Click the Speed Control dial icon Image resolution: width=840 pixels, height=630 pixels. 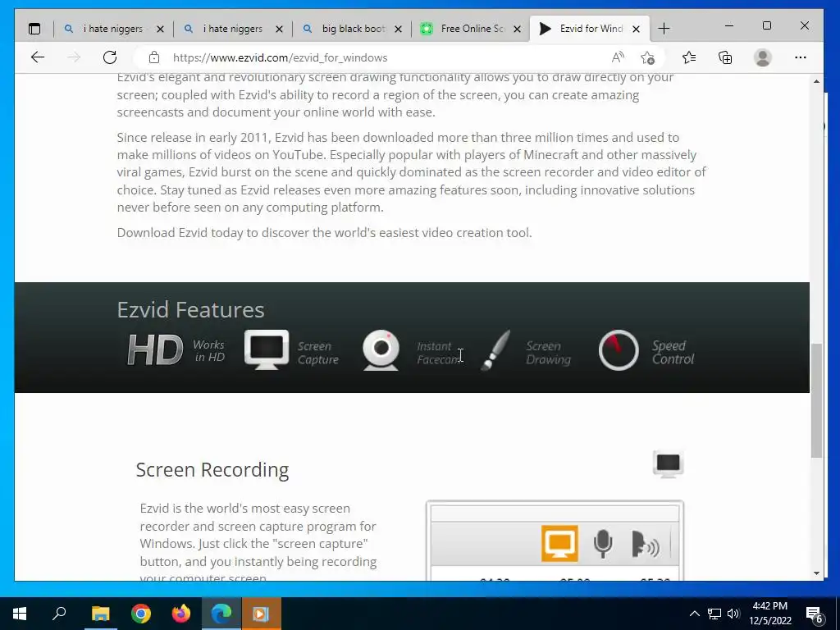tap(619, 350)
